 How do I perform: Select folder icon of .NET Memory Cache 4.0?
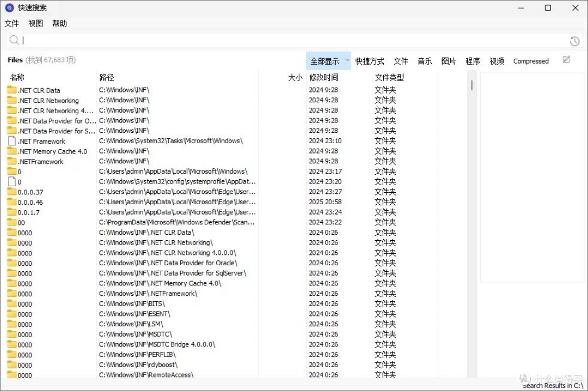[12, 151]
